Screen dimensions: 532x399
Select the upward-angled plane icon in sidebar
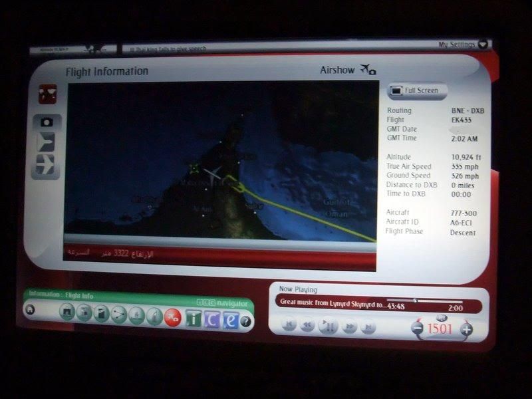click(x=46, y=142)
